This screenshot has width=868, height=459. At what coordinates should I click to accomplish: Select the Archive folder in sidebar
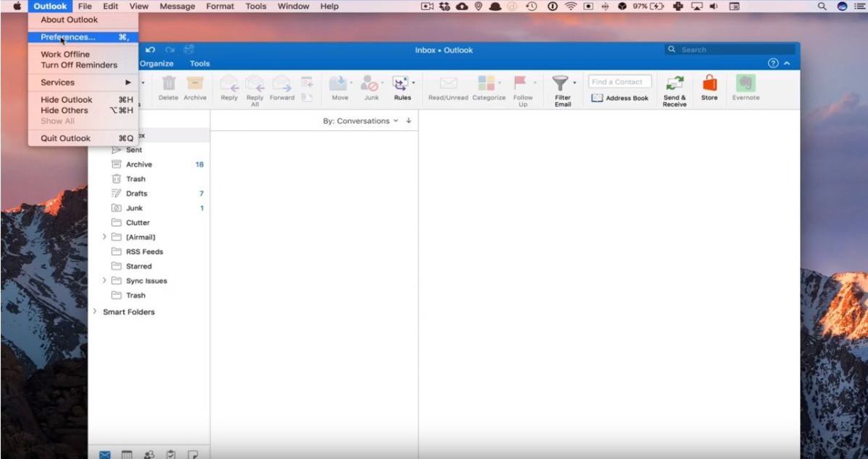(x=139, y=164)
